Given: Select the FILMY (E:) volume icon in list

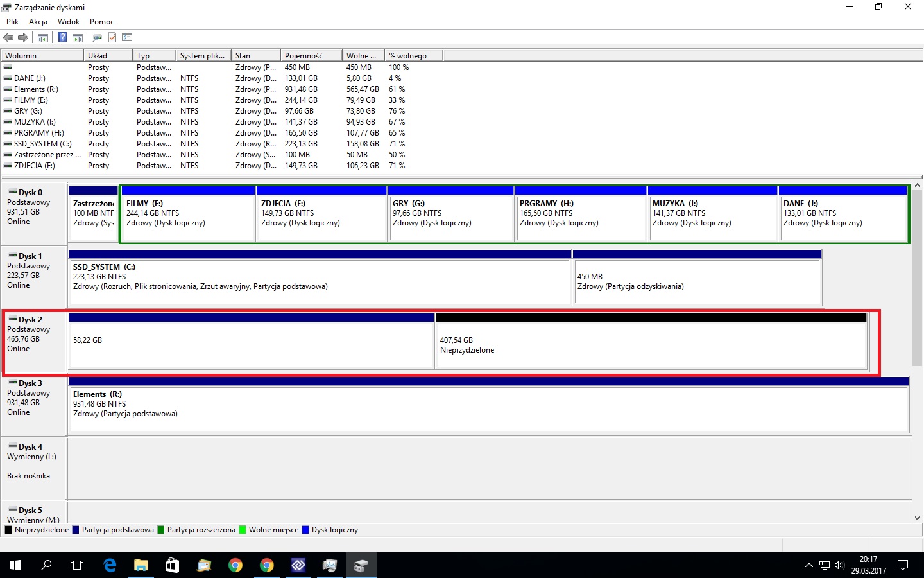Looking at the screenshot, I should tap(8, 100).
